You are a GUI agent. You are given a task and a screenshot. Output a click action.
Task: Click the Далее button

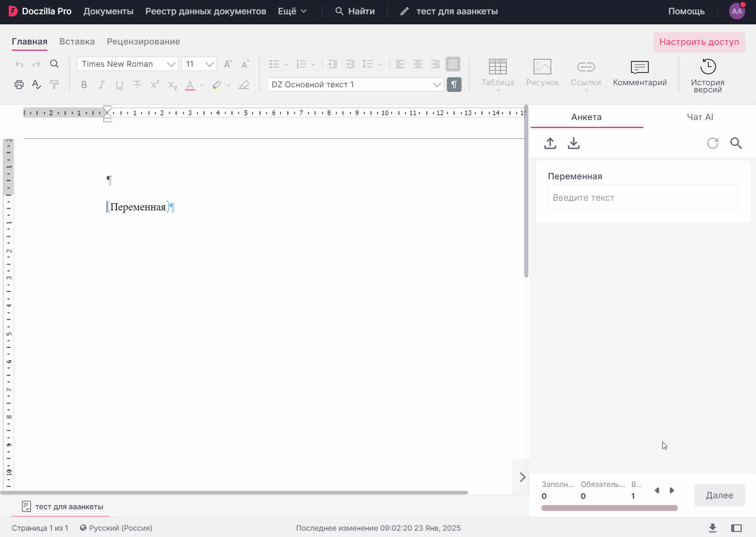719,495
